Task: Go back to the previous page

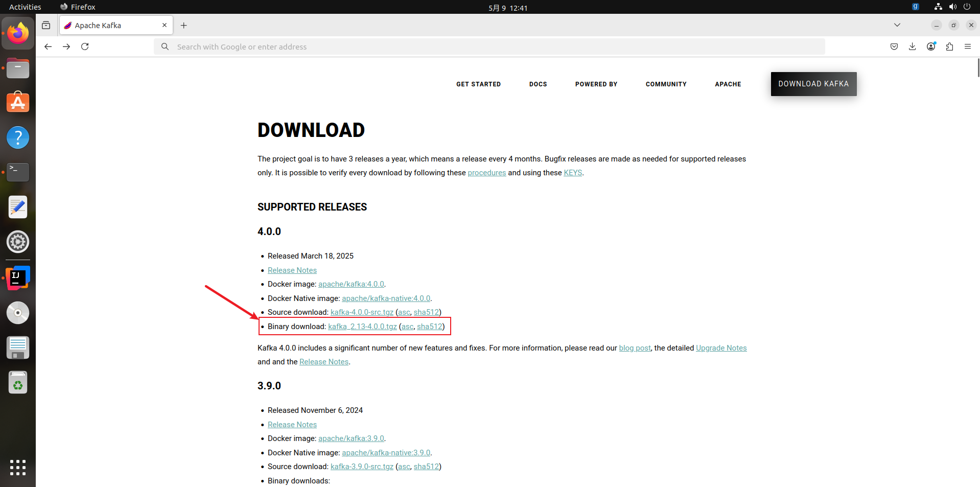Action: pyautogui.click(x=48, y=47)
